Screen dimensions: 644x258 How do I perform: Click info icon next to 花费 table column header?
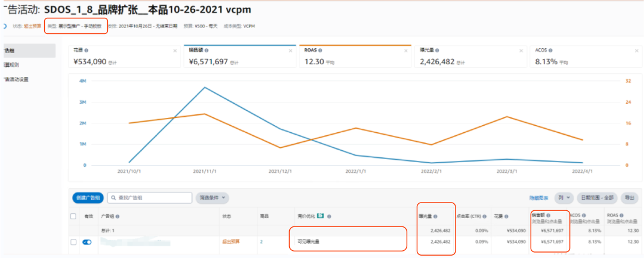pyautogui.click(x=506, y=216)
